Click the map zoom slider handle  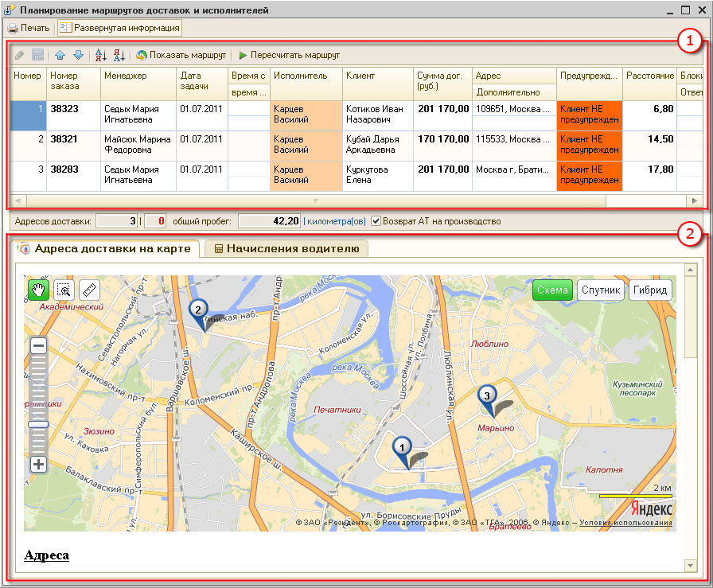[38, 425]
